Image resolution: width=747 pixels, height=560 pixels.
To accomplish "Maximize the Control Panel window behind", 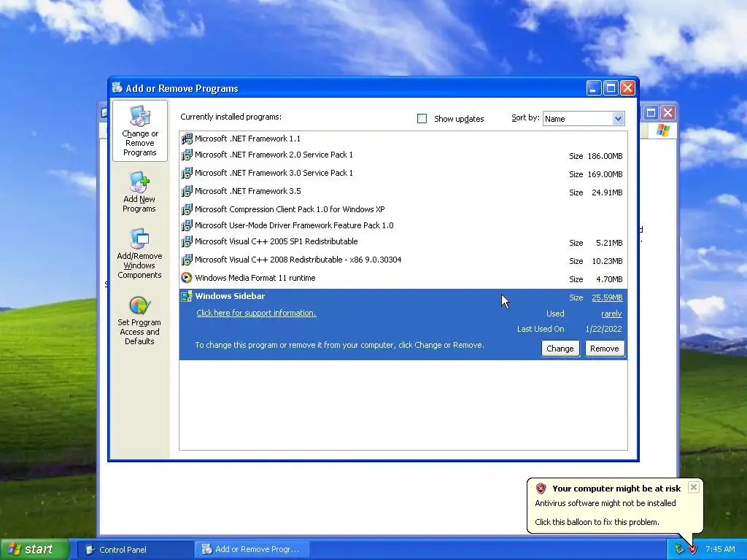I will coord(651,113).
